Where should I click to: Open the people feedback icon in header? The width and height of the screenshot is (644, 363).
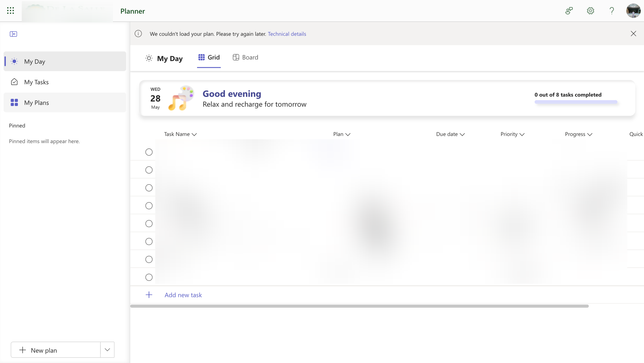coord(569,11)
